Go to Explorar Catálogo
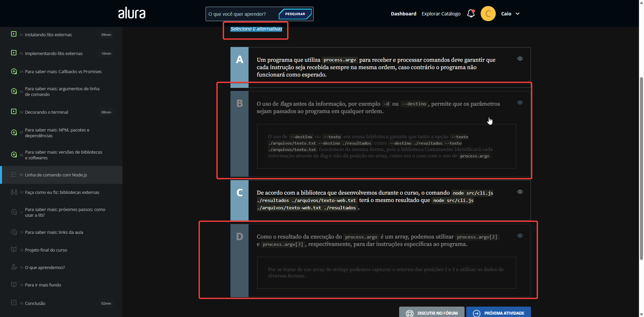 pos(441,14)
